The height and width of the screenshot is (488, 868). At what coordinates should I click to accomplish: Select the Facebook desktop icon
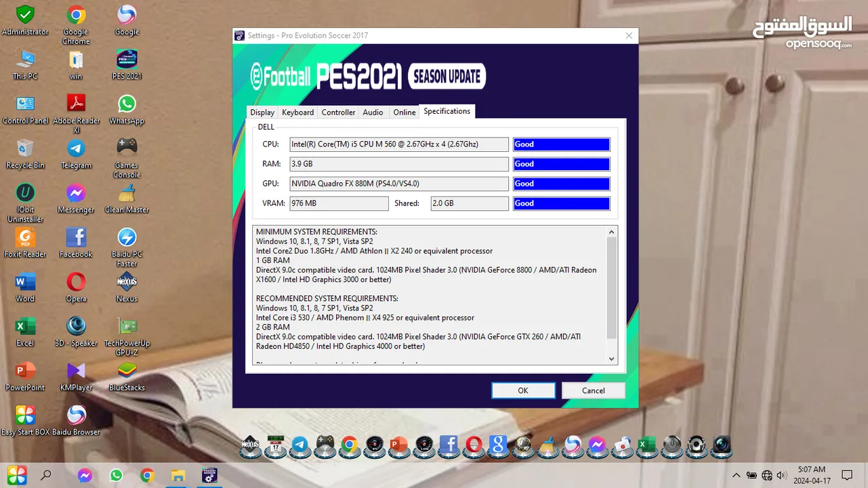(76, 243)
